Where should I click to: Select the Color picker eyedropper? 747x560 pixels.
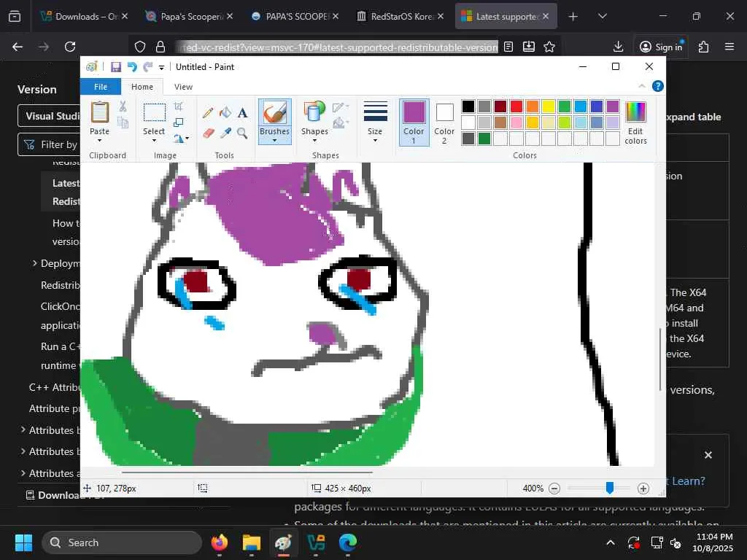coord(225,133)
